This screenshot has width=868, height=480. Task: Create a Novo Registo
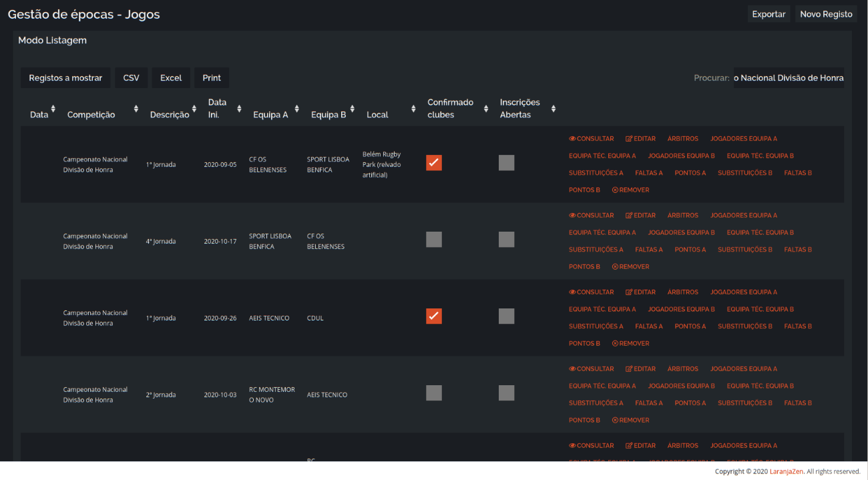826,14
